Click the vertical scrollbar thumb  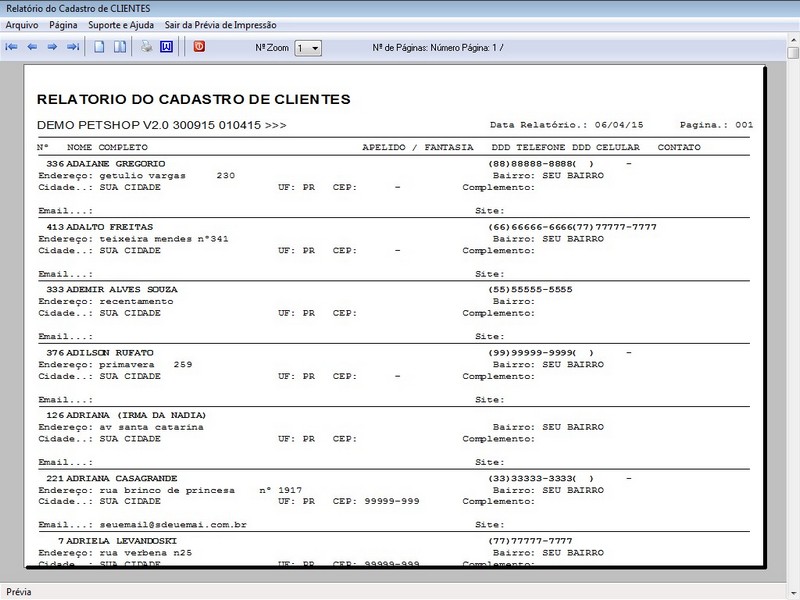(x=793, y=53)
